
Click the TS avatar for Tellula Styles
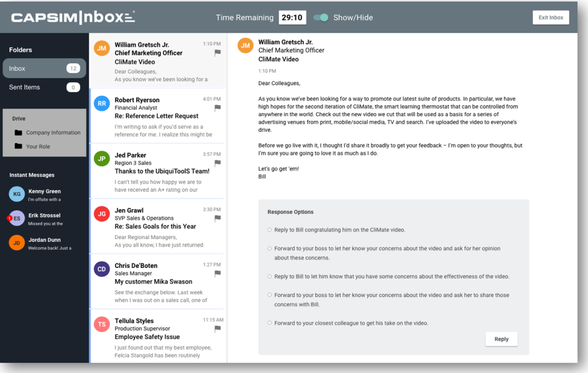102,324
